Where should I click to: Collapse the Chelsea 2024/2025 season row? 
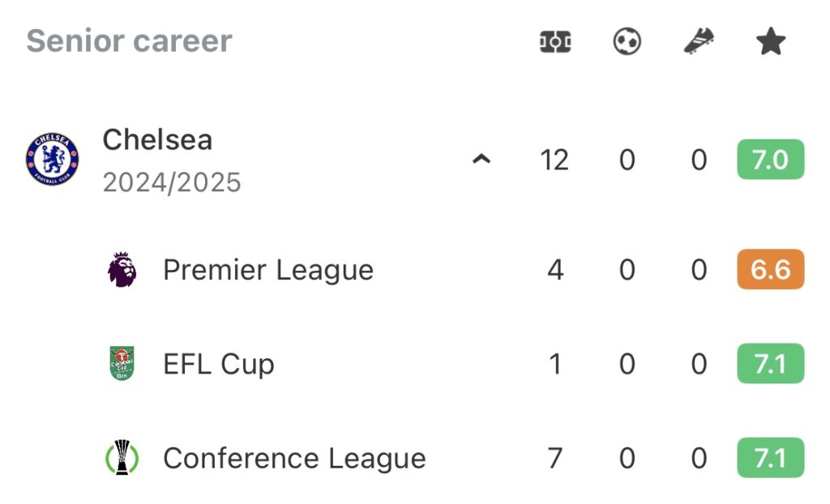(x=481, y=160)
